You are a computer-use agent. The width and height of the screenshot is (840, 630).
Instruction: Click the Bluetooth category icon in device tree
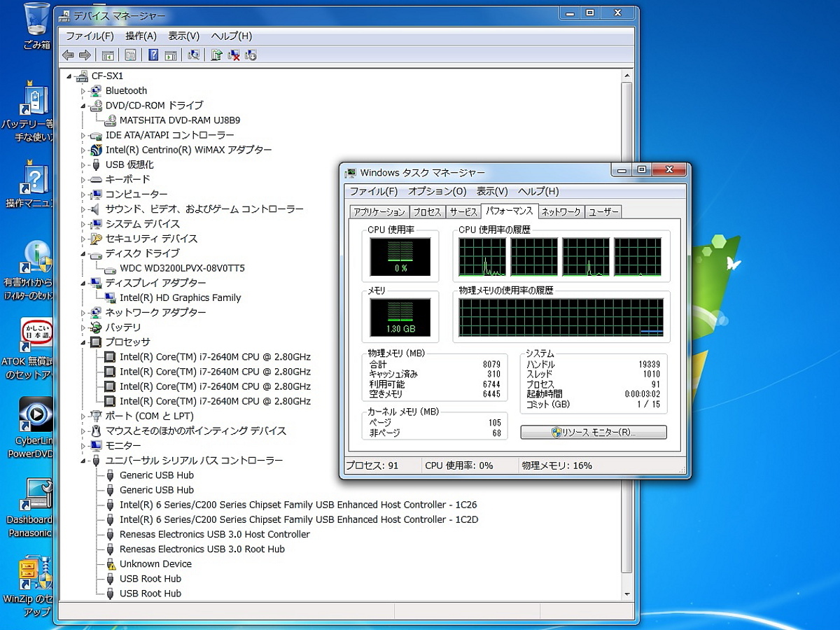96,90
